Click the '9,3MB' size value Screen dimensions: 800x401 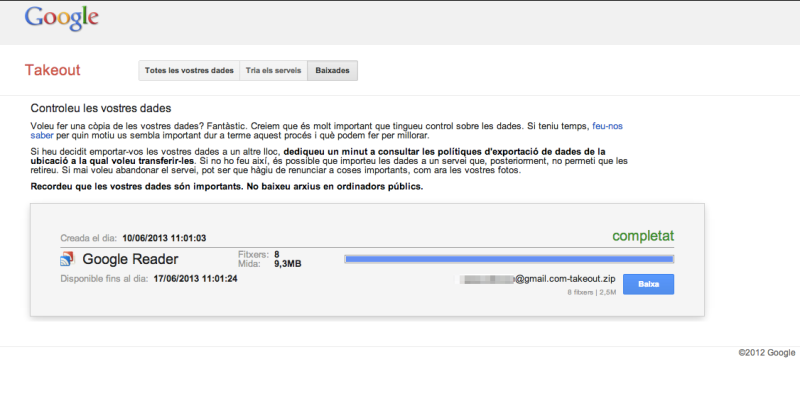(288, 264)
